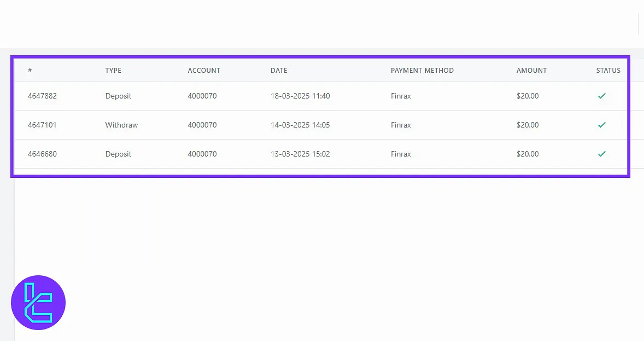Click the date 14-03-2025 14:05
644x341 pixels.
pyautogui.click(x=300, y=125)
